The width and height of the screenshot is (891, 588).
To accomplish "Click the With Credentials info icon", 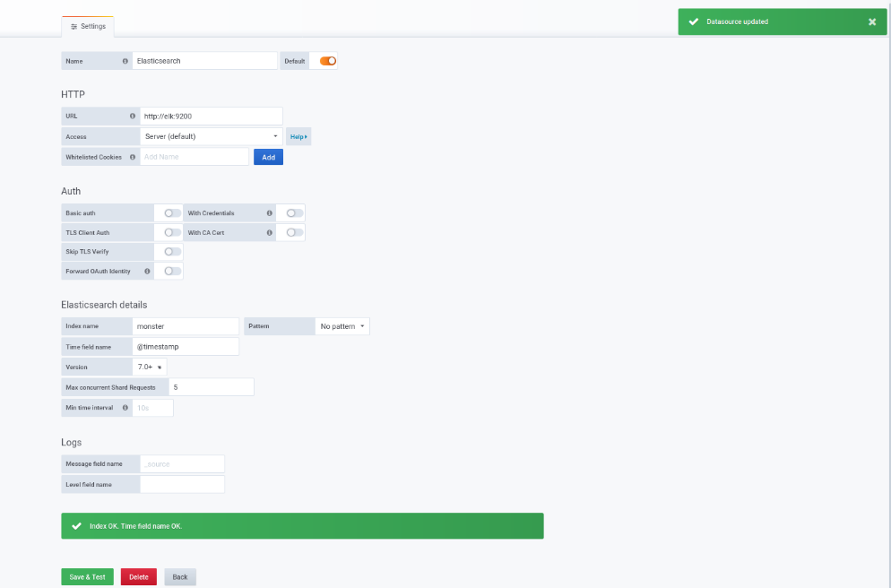I will pos(269,213).
